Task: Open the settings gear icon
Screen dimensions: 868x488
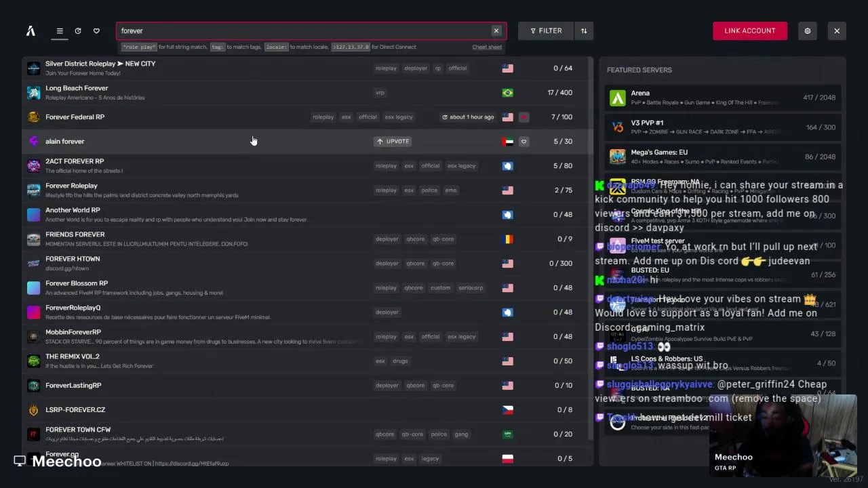Action: pyautogui.click(x=808, y=30)
